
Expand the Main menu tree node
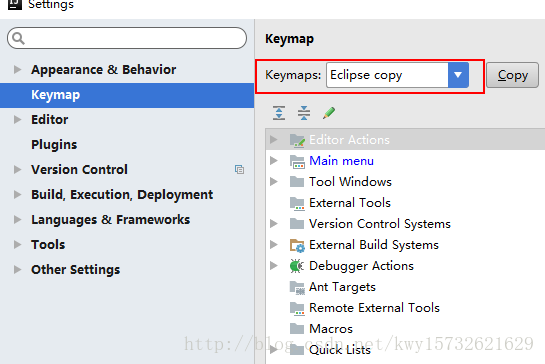click(x=274, y=160)
